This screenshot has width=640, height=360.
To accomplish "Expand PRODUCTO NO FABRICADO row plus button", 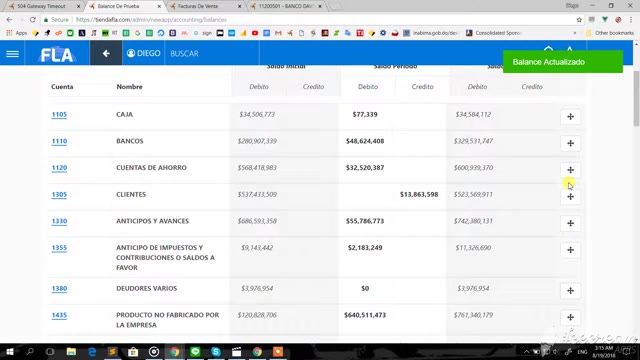I will coord(570,317).
